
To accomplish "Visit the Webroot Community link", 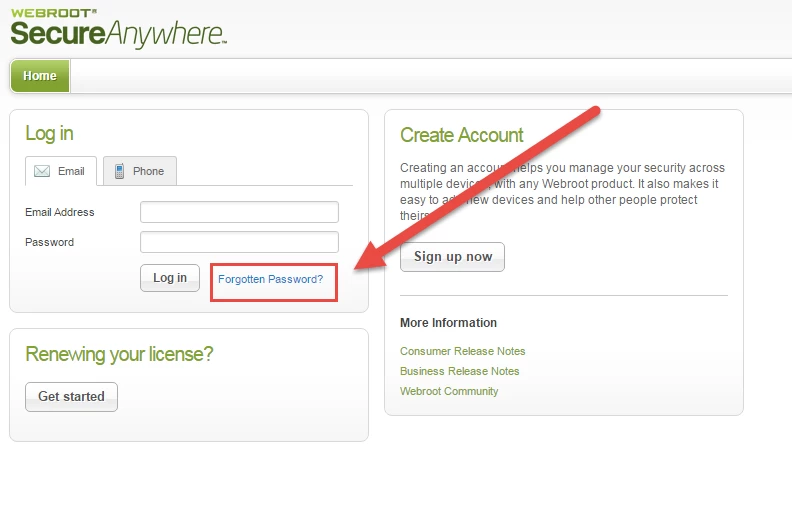I will 449,391.
